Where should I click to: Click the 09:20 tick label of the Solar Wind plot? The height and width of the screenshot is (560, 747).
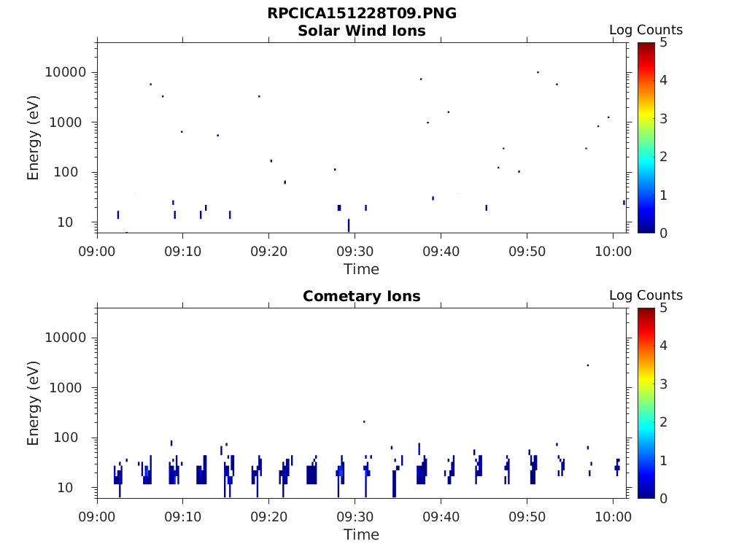[269, 252]
